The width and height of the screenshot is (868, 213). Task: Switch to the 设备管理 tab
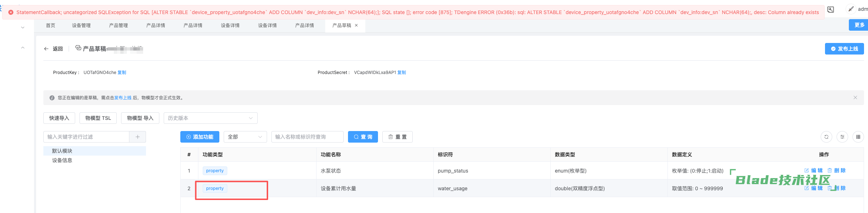[x=81, y=25]
